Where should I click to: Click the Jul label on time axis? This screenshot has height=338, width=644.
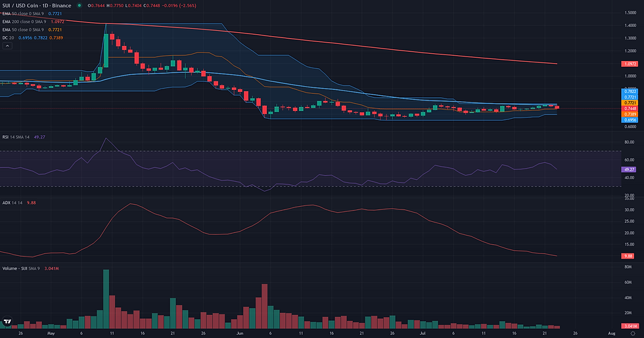coord(423,333)
